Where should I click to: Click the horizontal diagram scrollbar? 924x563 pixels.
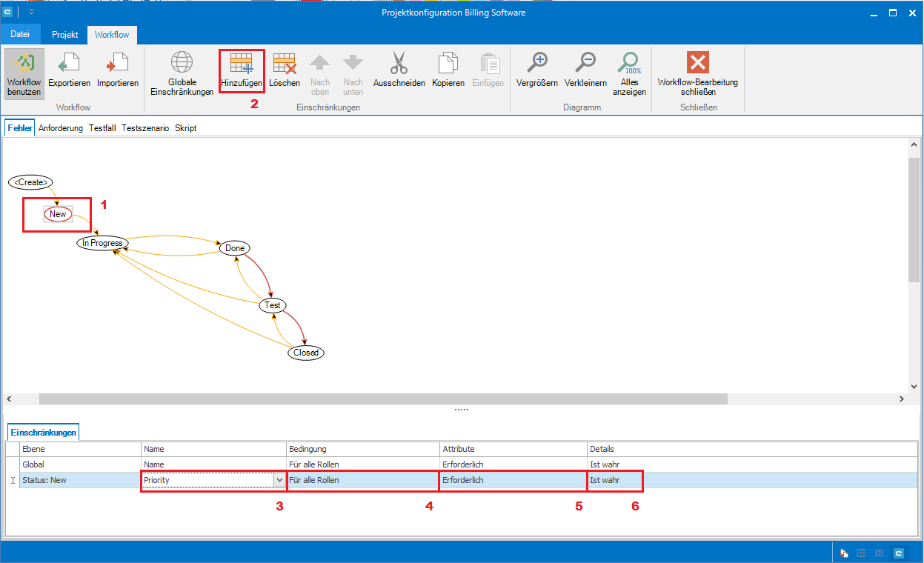tap(383, 399)
